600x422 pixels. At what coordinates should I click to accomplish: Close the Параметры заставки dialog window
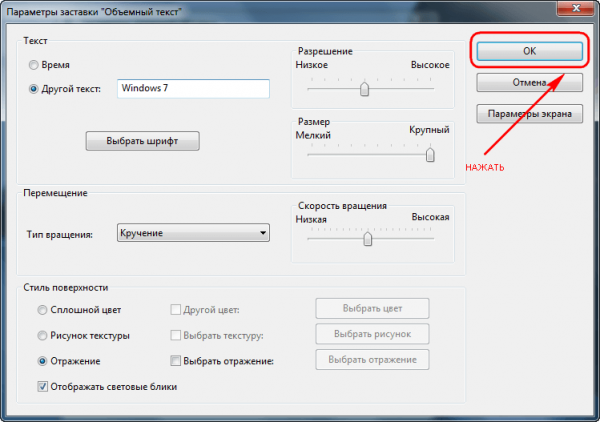[575, 8]
